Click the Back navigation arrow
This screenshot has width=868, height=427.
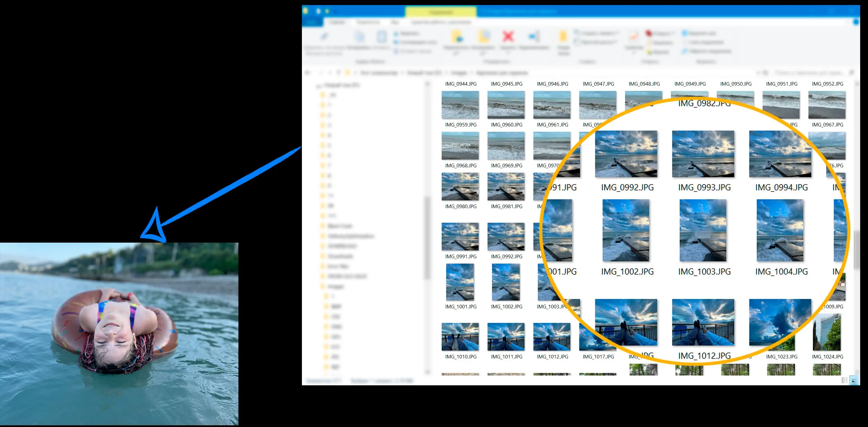coord(307,72)
